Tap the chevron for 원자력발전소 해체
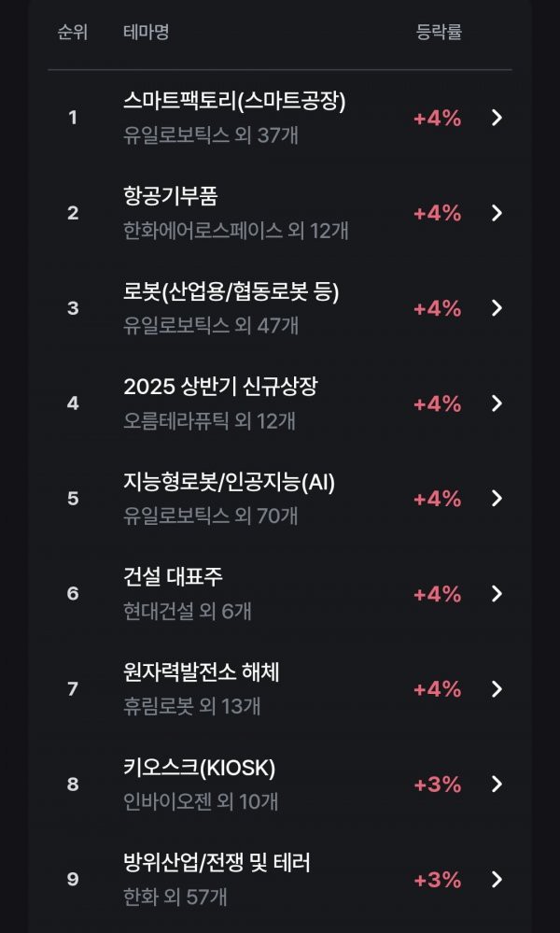 497,688
